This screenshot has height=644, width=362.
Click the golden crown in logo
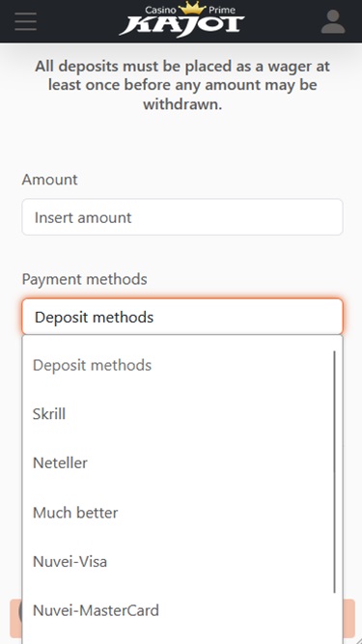(x=192, y=8)
